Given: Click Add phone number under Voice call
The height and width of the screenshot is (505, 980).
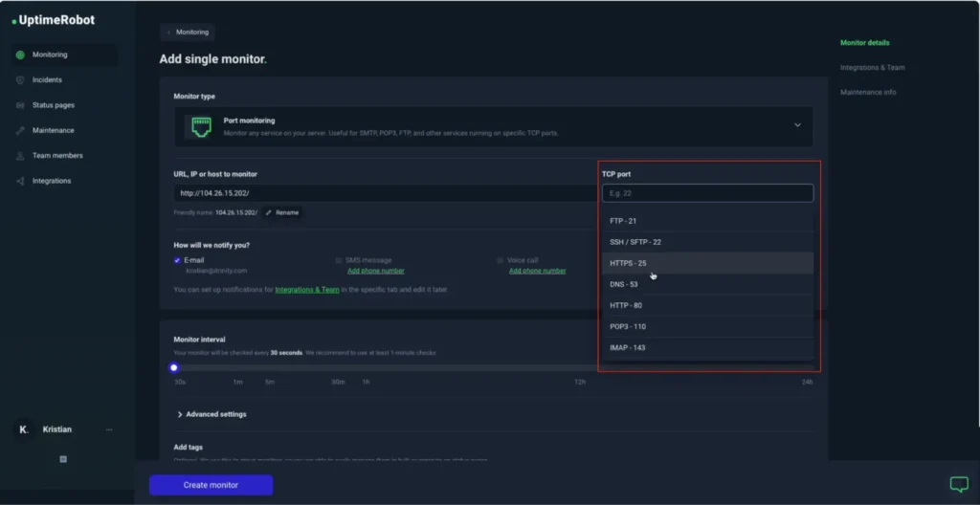Looking at the screenshot, I should [537, 271].
